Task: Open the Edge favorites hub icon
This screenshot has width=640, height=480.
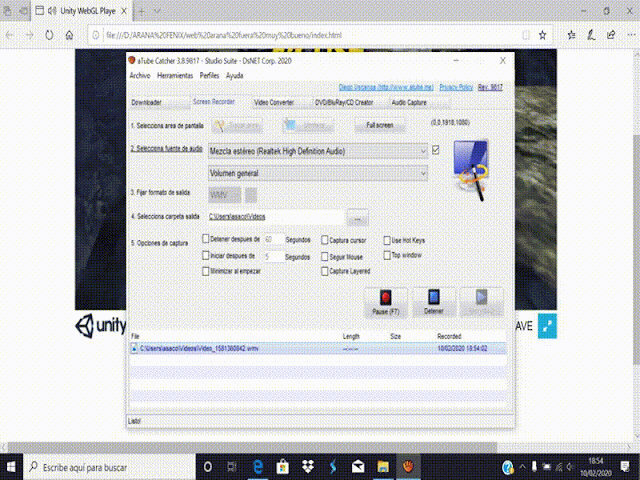Action: point(571,35)
